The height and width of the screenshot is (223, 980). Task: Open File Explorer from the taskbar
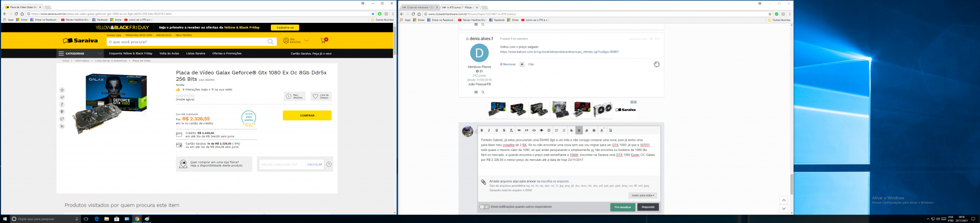click(106, 219)
